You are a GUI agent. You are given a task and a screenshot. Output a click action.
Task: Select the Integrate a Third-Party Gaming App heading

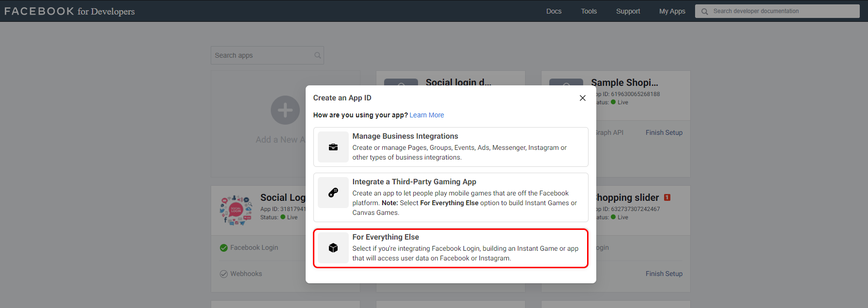(414, 182)
